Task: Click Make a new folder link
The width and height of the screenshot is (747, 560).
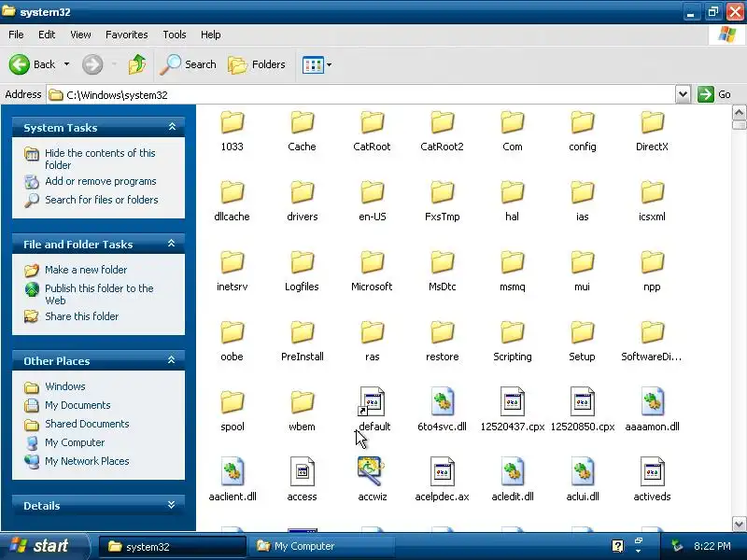Action: [86, 270]
